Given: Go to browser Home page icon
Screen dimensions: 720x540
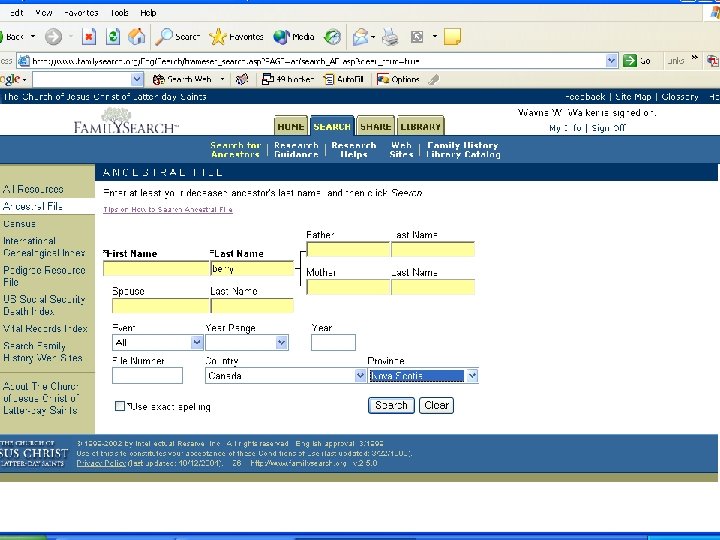Looking at the screenshot, I should coord(136,37).
